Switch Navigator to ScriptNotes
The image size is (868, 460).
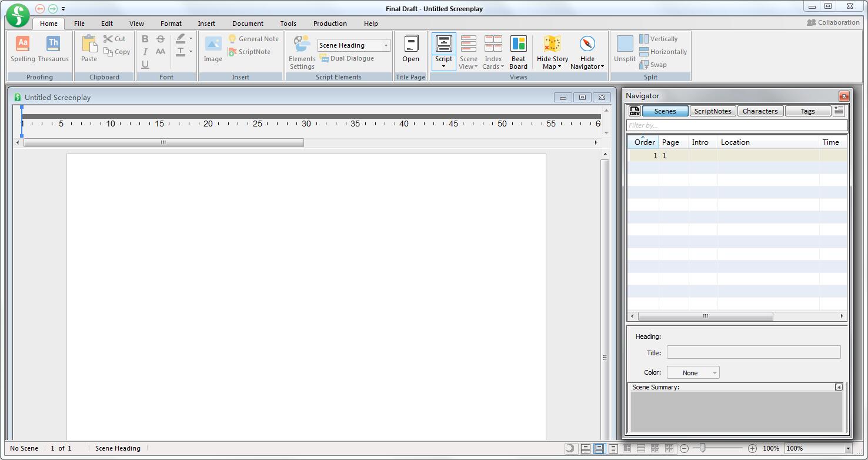(713, 111)
